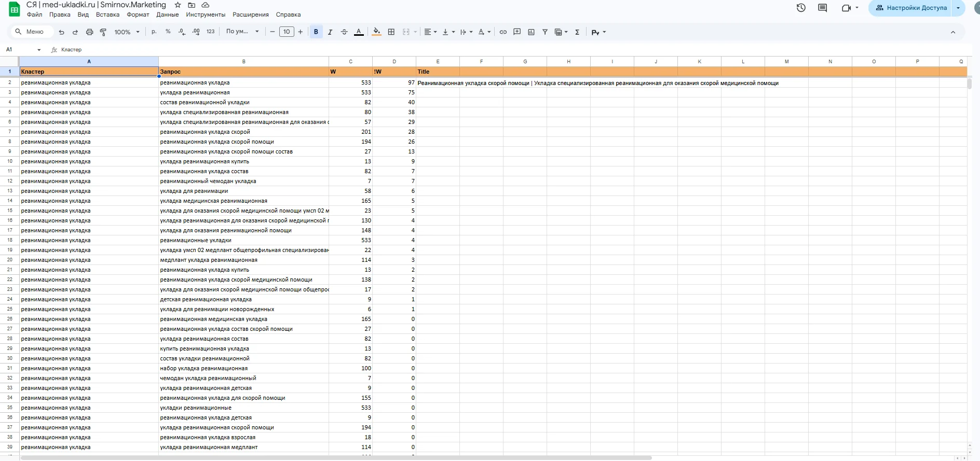Image resolution: width=980 pixels, height=461 pixels.
Task: Select the paint format tool
Action: point(103,32)
